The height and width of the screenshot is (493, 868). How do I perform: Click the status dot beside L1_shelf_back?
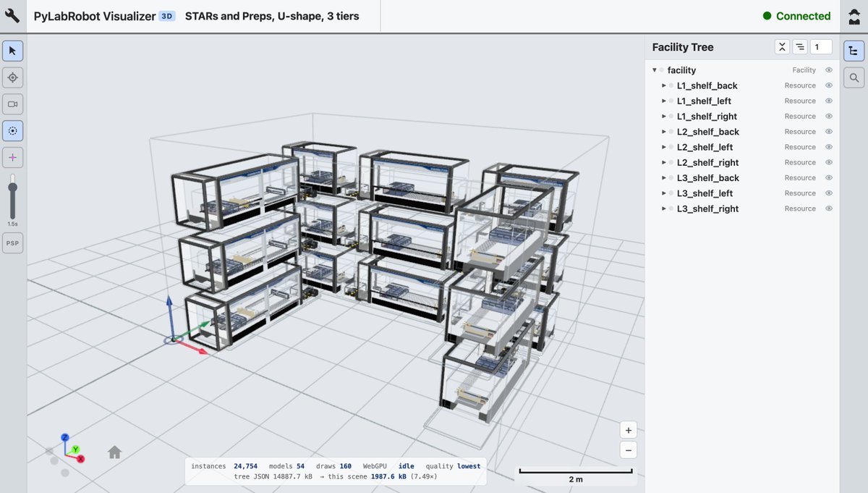coord(671,85)
